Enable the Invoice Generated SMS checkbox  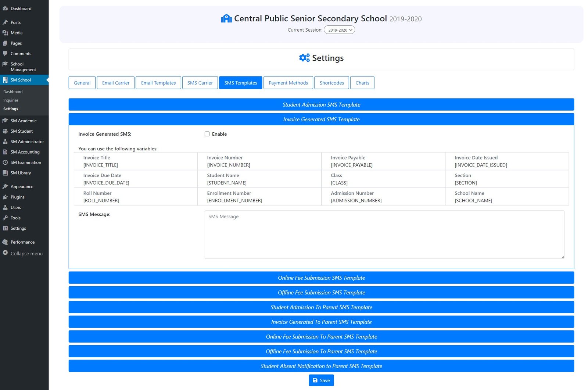click(207, 134)
